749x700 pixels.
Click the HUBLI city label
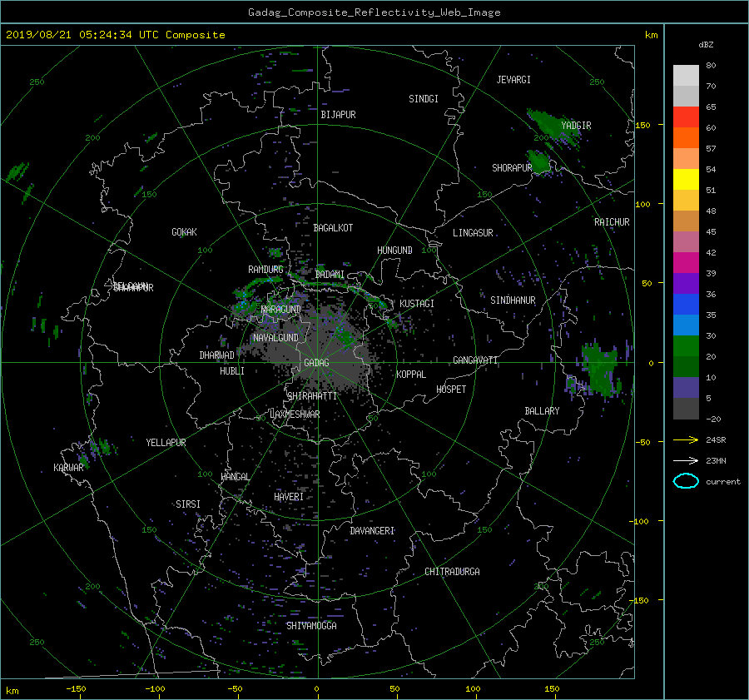(x=232, y=371)
